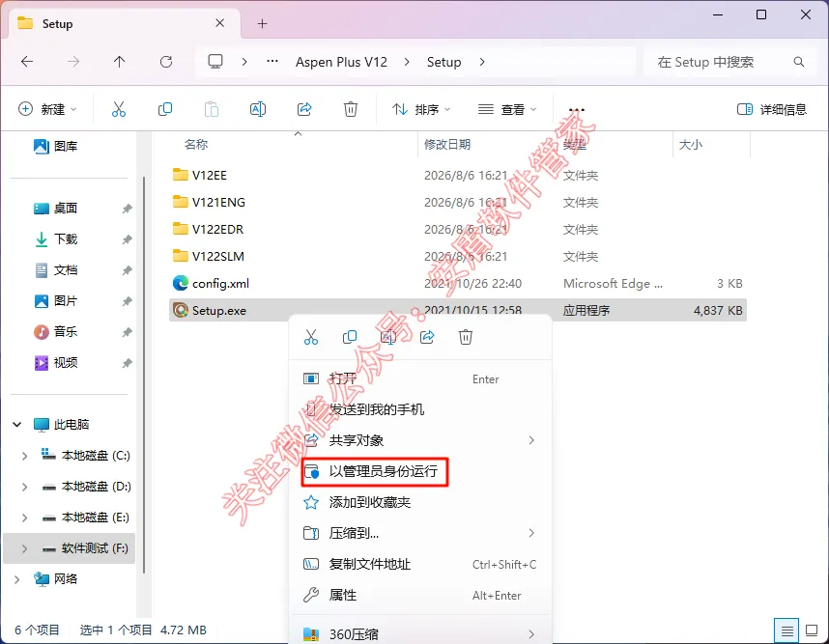Open the 360压缩 submenu
This screenshot has width=829, height=644.
click(x=420, y=633)
